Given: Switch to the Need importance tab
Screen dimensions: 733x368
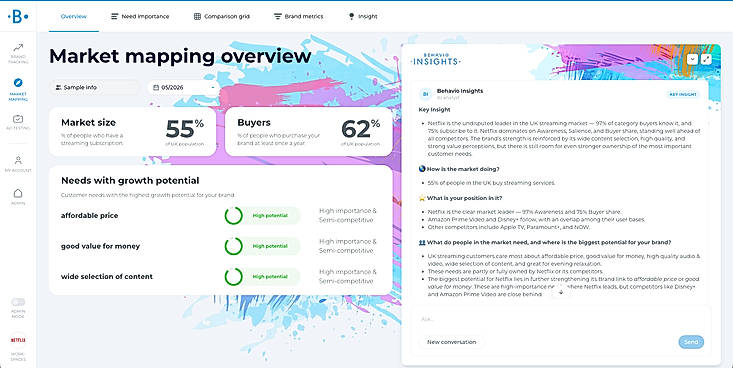Looking at the screenshot, I should [x=140, y=16].
